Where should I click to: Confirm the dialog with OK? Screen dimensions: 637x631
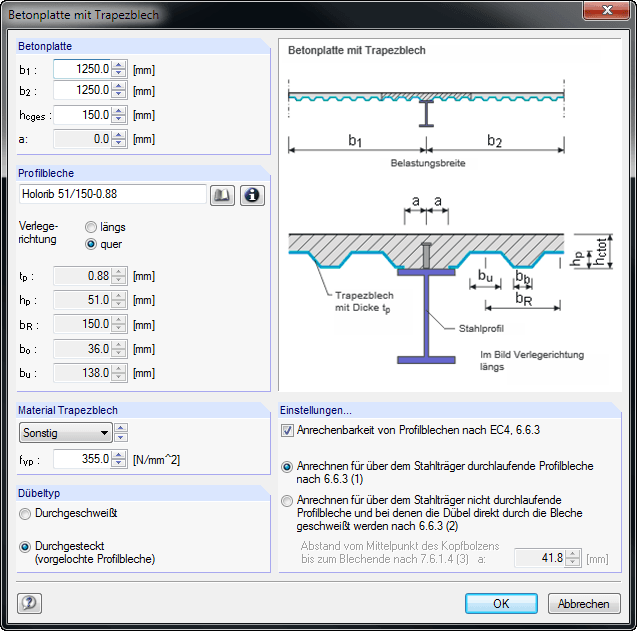click(501, 604)
